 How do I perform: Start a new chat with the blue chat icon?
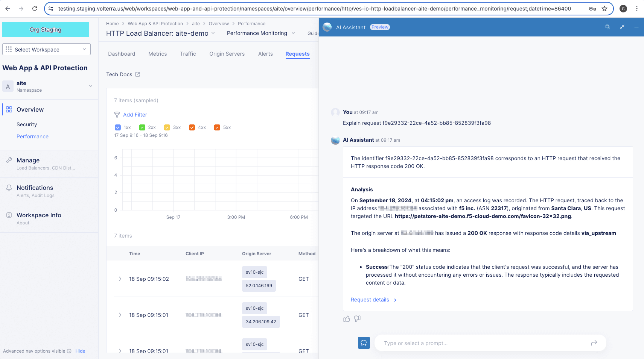(x=364, y=343)
